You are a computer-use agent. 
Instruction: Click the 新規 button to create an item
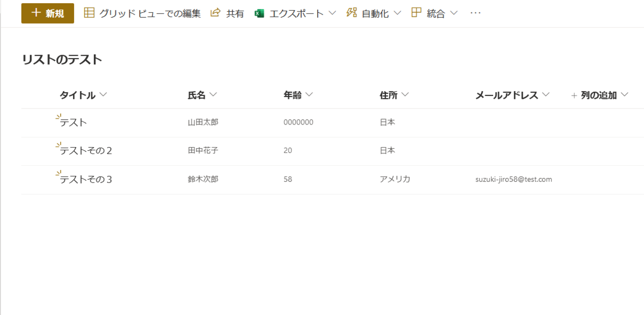(x=47, y=12)
